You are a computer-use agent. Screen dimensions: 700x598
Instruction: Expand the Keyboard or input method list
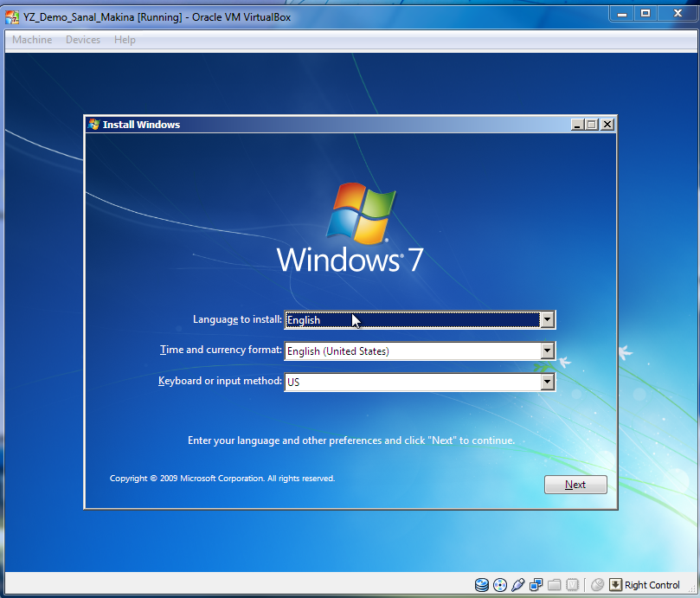(548, 382)
